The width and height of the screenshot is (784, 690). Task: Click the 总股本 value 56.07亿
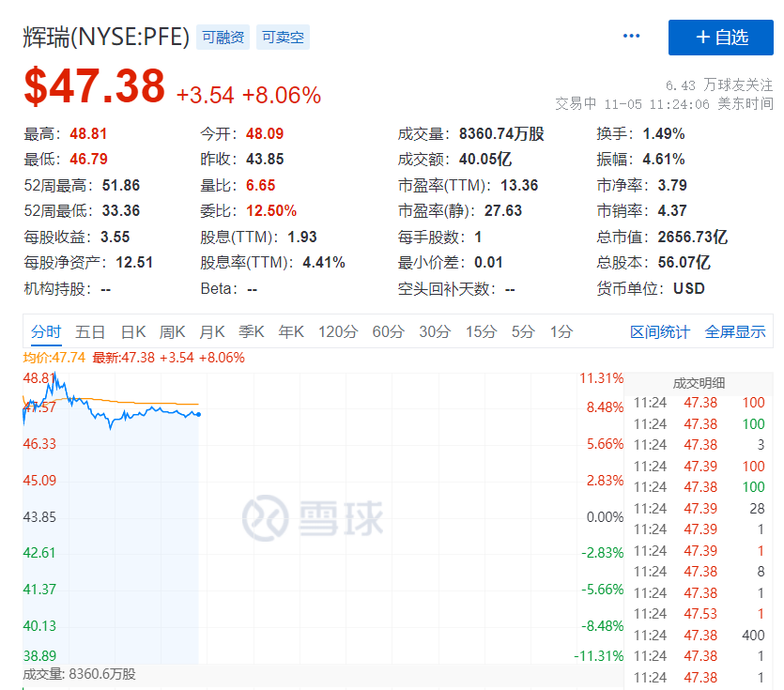point(684,263)
